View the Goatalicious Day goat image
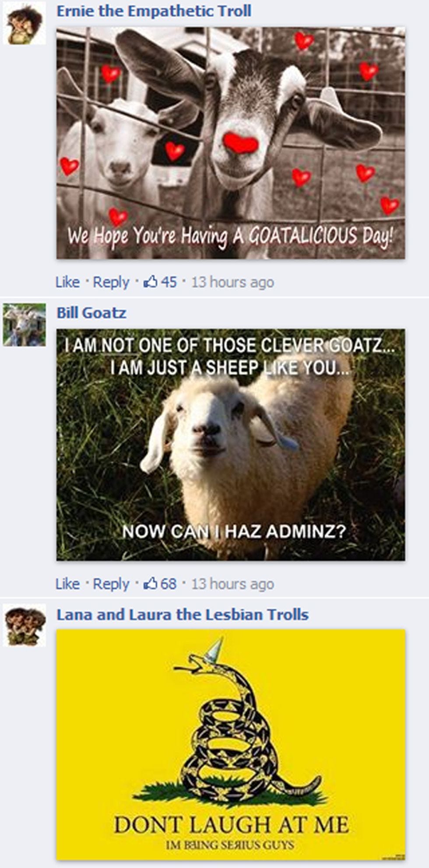The height and width of the screenshot is (868, 429). point(231,143)
